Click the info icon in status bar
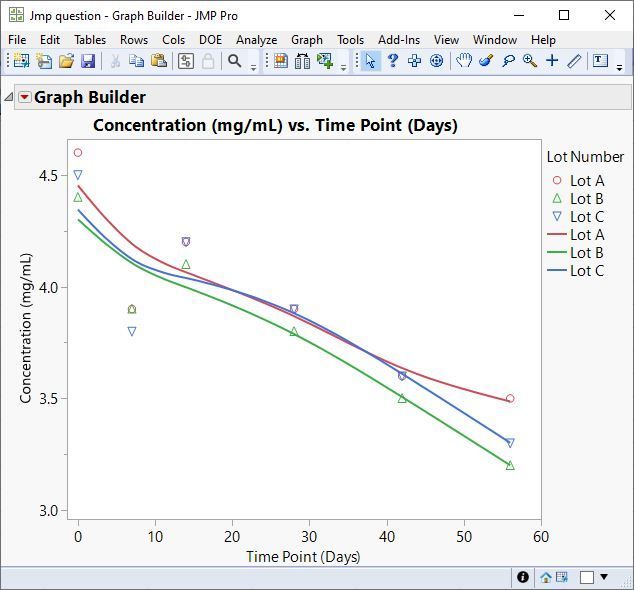This screenshot has width=634, height=590. tap(523, 577)
